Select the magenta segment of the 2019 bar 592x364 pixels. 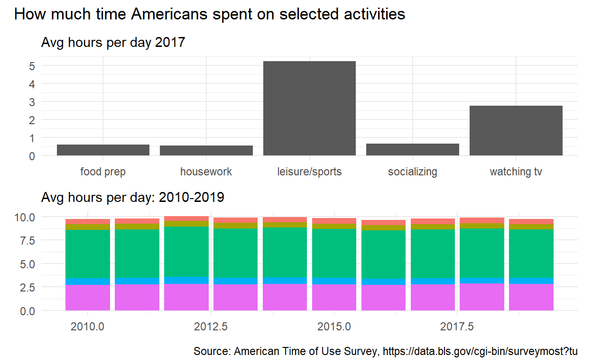coord(531,297)
